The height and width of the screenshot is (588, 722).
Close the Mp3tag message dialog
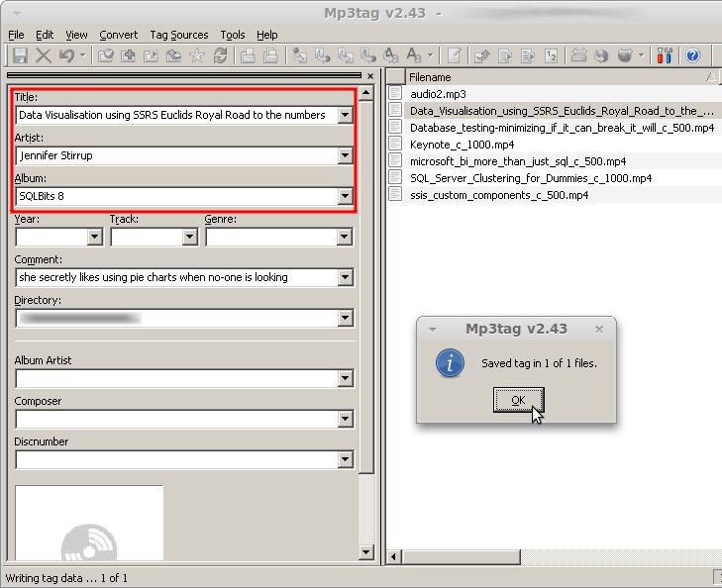[599, 329]
